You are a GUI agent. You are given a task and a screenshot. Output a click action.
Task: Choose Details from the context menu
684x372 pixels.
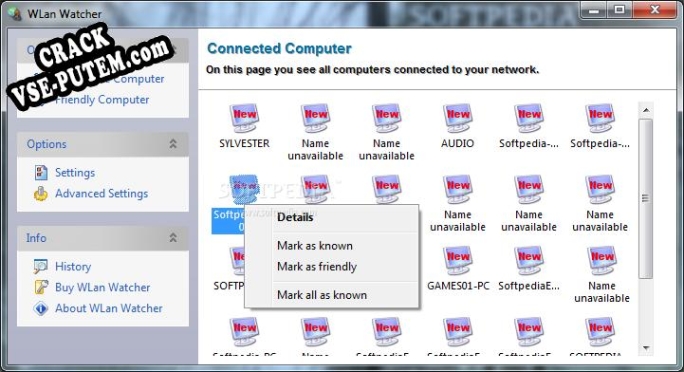tap(295, 217)
